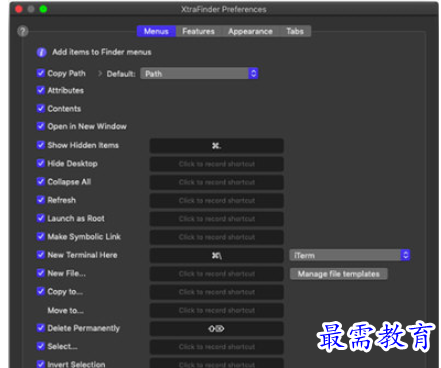The image size is (441, 368).
Task: Open the iTerm terminal app dropdown
Action: tap(350, 255)
